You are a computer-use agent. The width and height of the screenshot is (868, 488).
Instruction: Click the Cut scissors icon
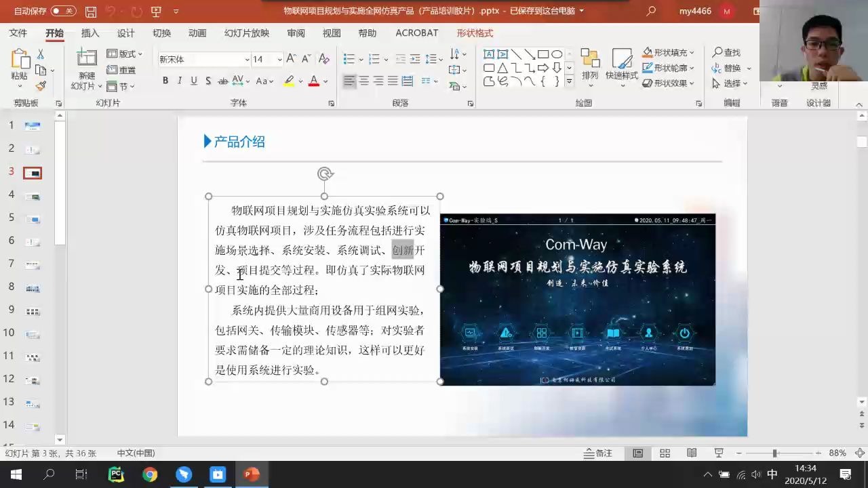pyautogui.click(x=41, y=54)
